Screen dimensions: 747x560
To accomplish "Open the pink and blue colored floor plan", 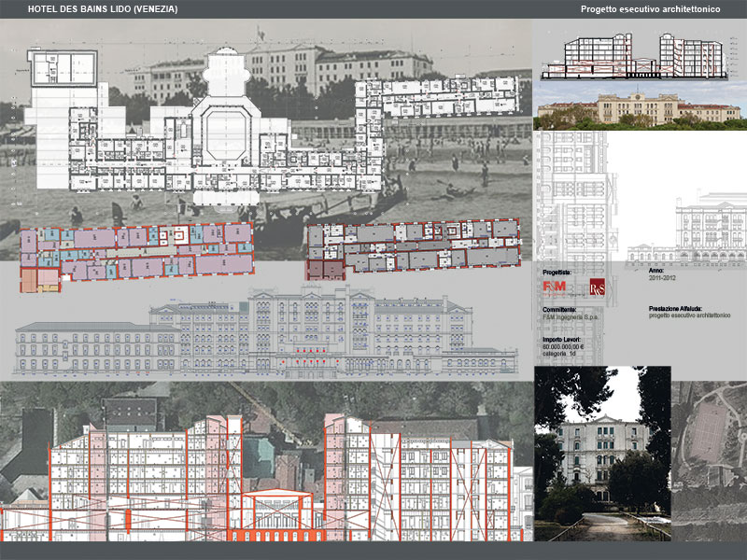I will 136,257.
